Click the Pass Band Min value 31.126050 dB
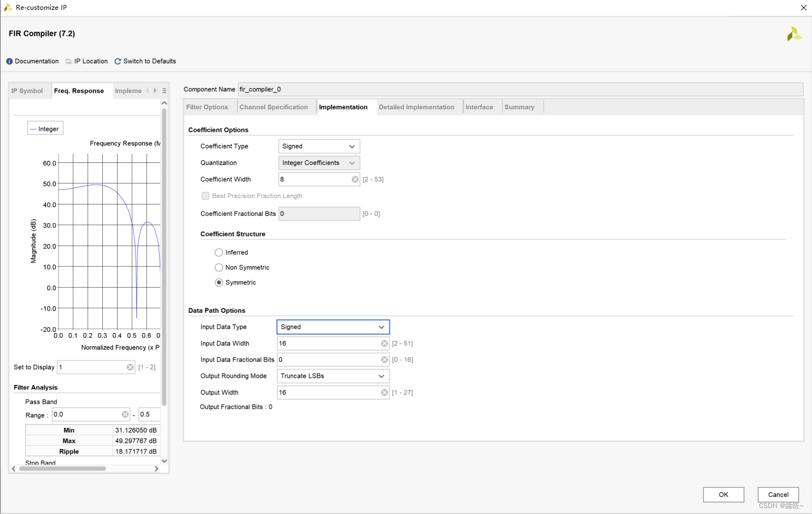 pos(136,430)
